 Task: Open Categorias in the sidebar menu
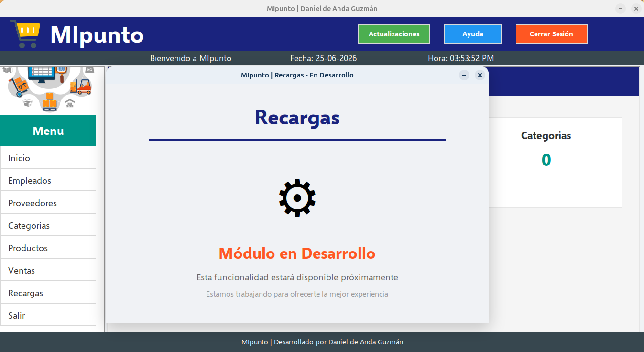(48, 225)
